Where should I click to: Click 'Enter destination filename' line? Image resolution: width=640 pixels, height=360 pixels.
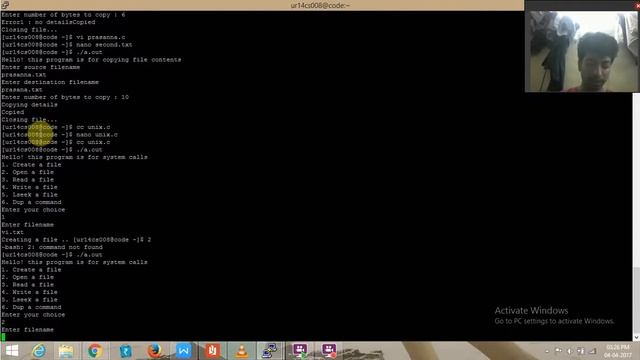(x=50, y=82)
